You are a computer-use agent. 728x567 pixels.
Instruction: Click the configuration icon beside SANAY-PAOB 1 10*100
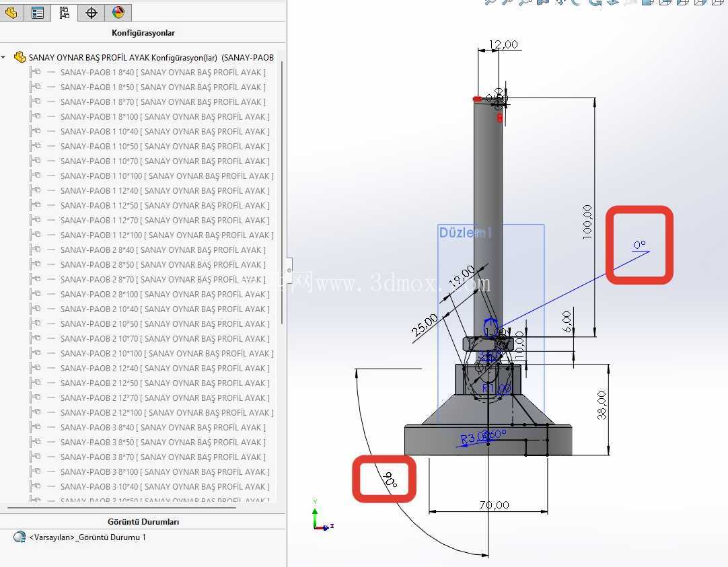pyautogui.click(x=35, y=176)
